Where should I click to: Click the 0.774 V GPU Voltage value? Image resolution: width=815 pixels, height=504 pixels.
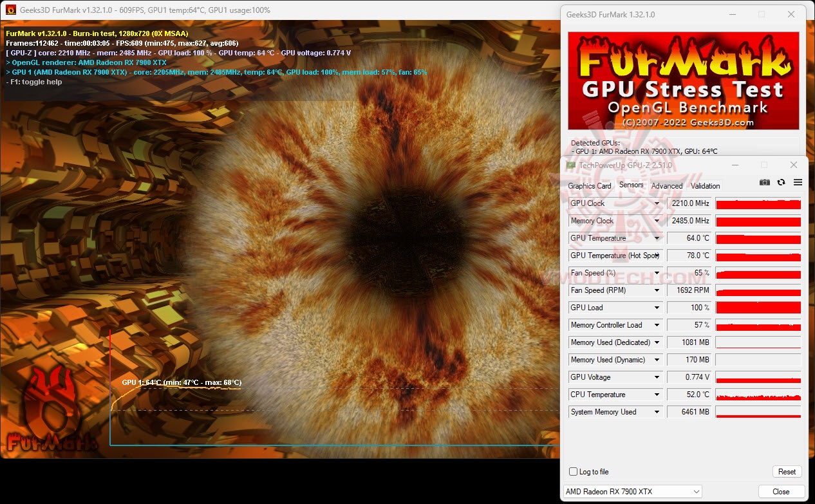pos(689,377)
